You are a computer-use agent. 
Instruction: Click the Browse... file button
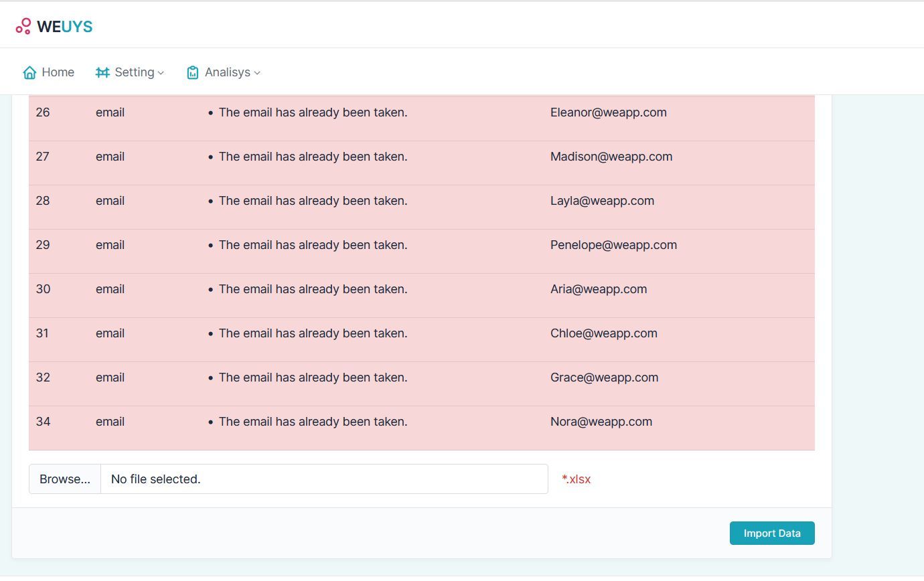65,479
